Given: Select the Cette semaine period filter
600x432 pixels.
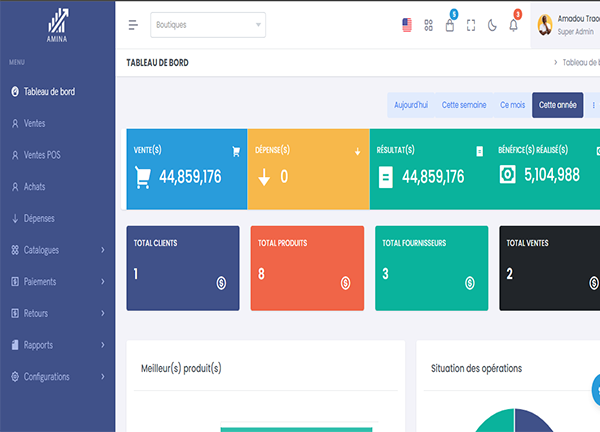Looking at the screenshot, I should pyautogui.click(x=463, y=105).
